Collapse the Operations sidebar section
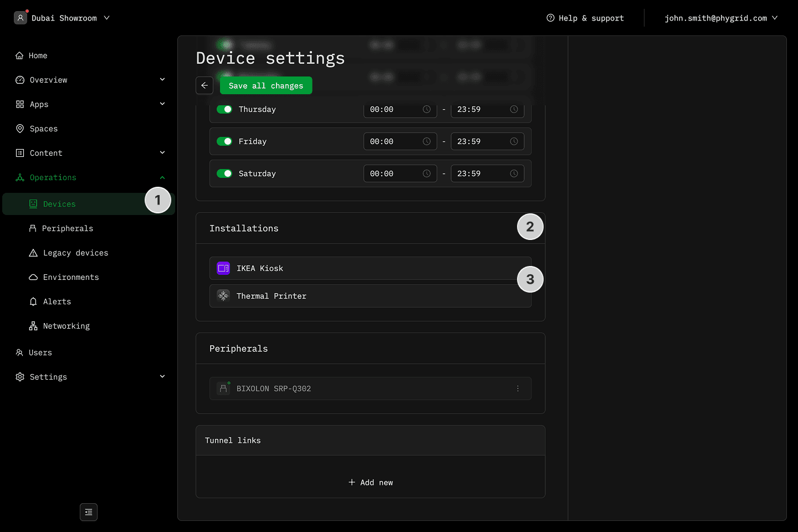 [162, 177]
